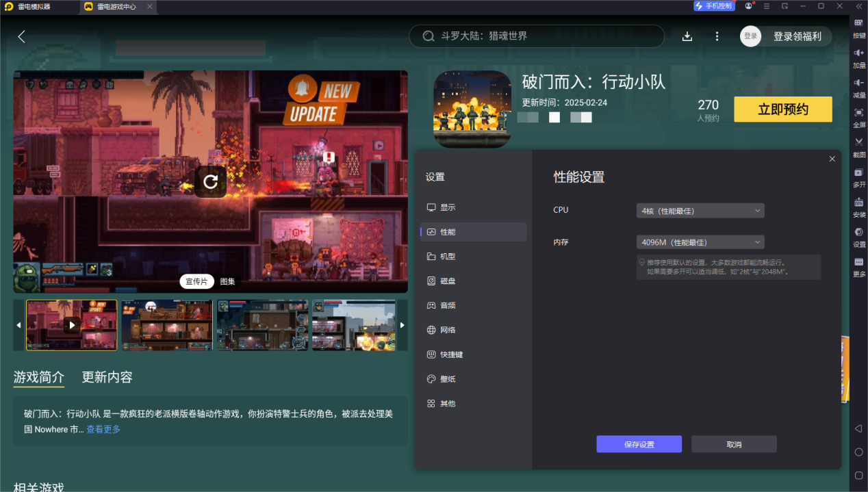Click the Android recent apps square button
This screenshot has width=868, height=492.
[858, 475]
